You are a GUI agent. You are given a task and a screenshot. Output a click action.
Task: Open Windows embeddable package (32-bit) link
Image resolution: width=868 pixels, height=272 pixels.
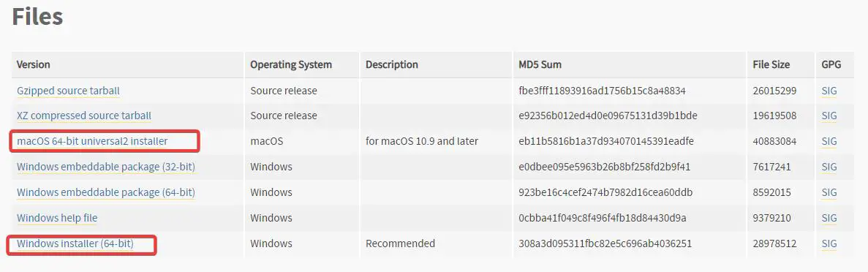[106, 167]
